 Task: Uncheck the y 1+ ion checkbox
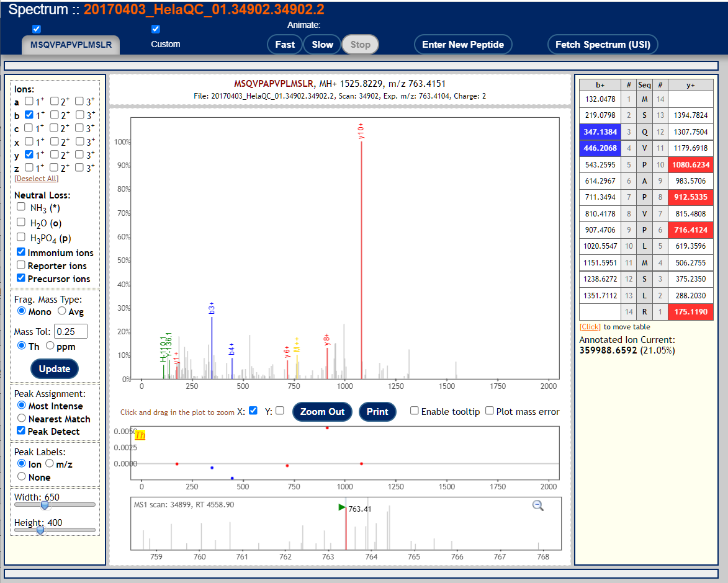29,154
